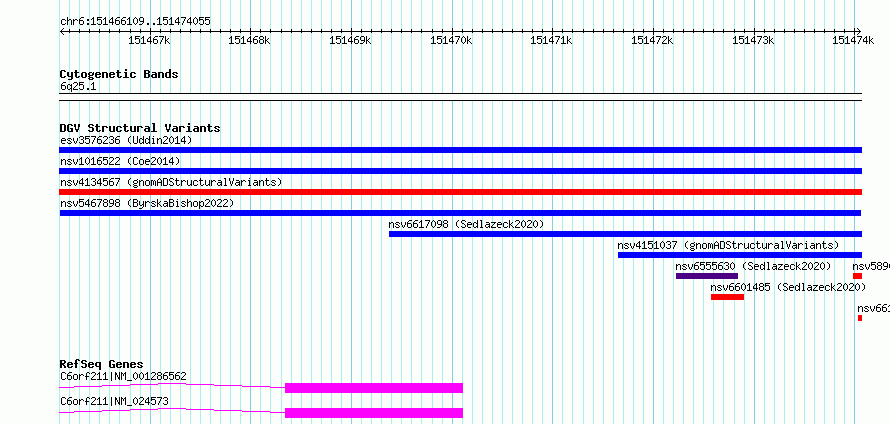Click the NM_024573 intron line
Viewport: 890px width, 424px height.
[172, 412]
